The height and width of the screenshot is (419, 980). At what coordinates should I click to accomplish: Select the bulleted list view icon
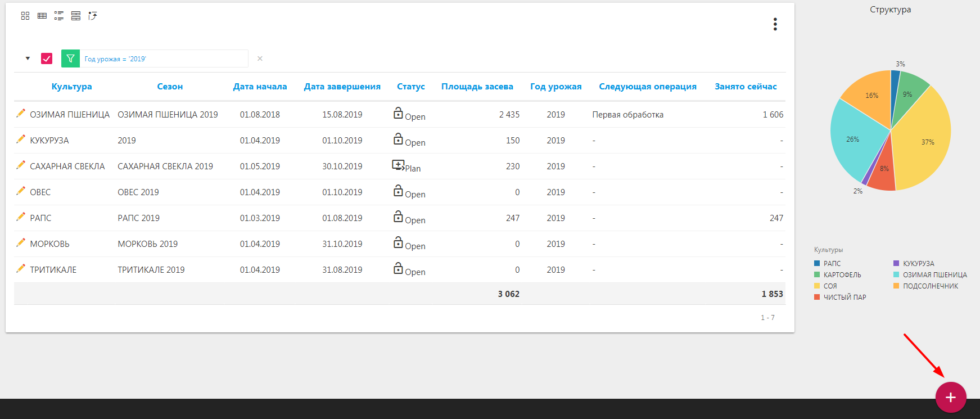coord(59,16)
